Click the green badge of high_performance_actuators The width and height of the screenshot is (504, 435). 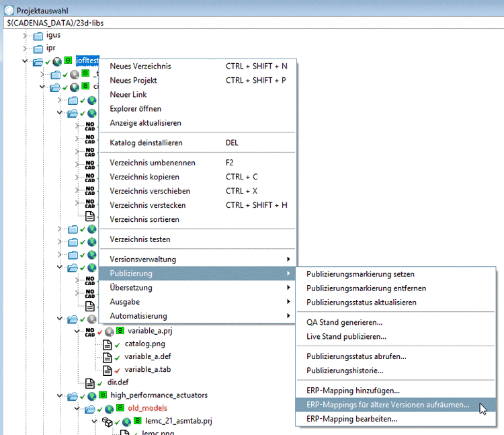click(103, 395)
